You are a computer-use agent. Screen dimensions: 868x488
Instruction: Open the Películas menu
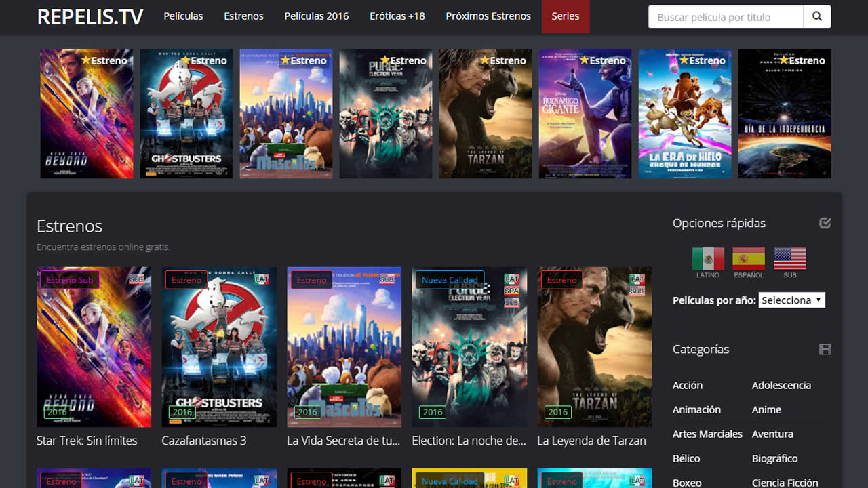click(x=183, y=16)
